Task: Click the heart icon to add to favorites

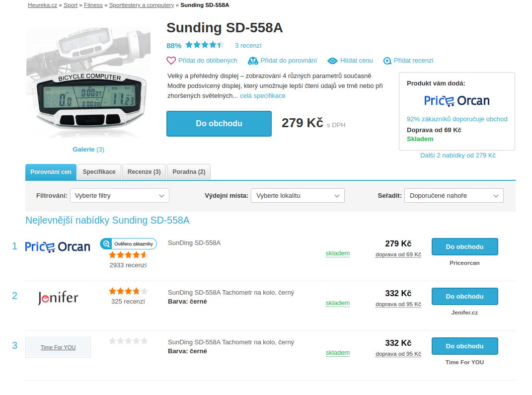Action: pos(171,61)
